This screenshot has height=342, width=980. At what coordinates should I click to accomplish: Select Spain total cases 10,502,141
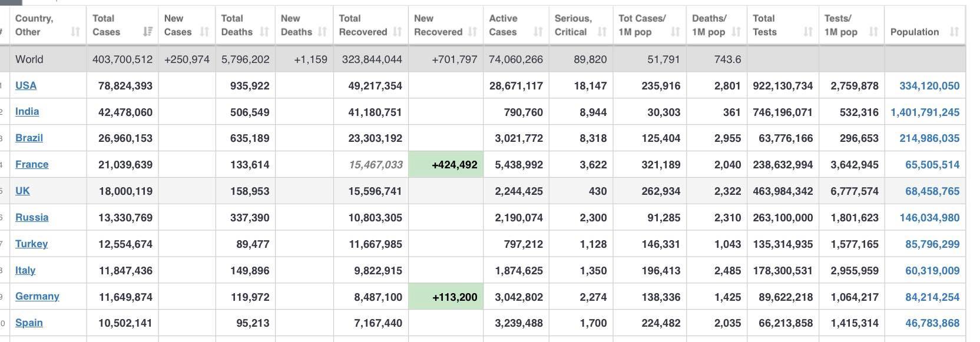[125, 323]
